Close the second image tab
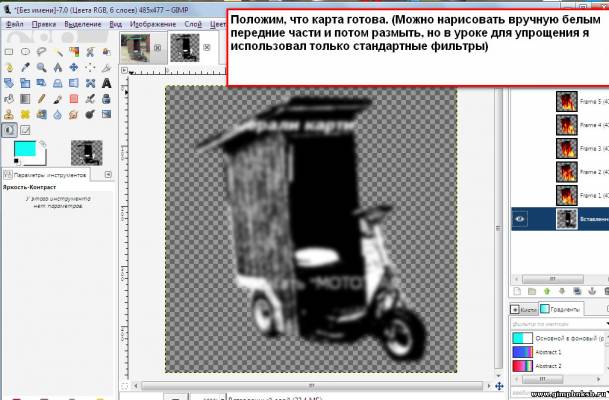The width and height of the screenshot is (609, 400). (x=207, y=47)
